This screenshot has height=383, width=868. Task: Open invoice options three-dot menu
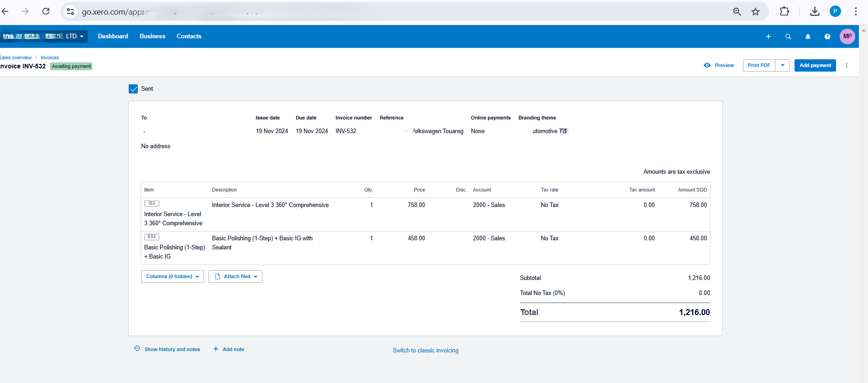tap(847, 66)
